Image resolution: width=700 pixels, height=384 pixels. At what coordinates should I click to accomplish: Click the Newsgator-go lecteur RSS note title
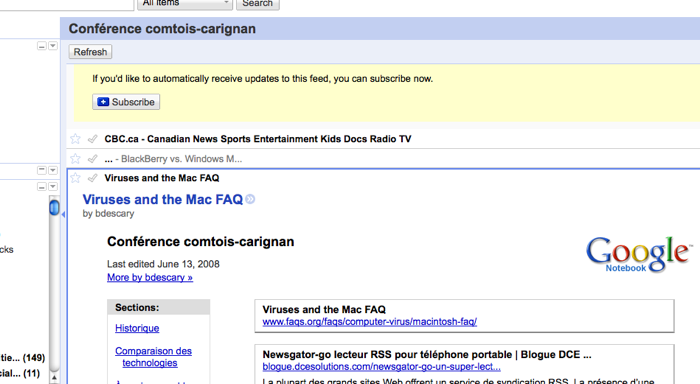tap(427, 355)
